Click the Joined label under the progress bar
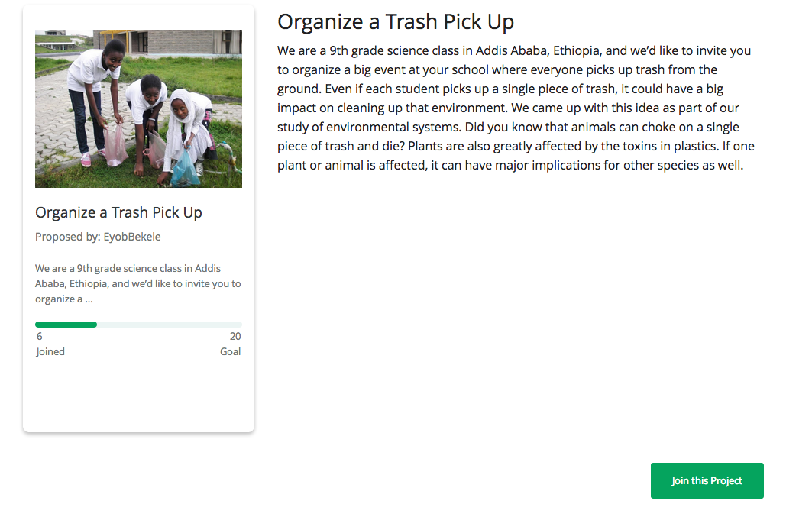 (50, 352)
